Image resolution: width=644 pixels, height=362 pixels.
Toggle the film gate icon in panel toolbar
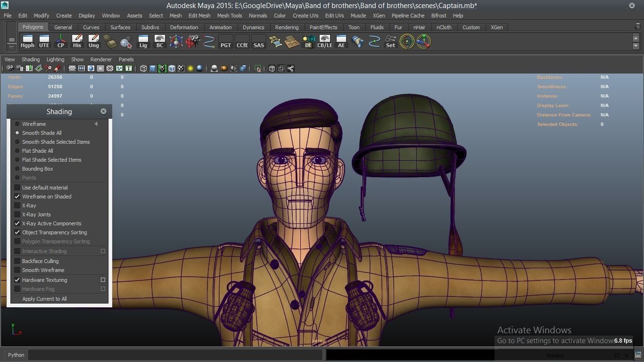82,68
